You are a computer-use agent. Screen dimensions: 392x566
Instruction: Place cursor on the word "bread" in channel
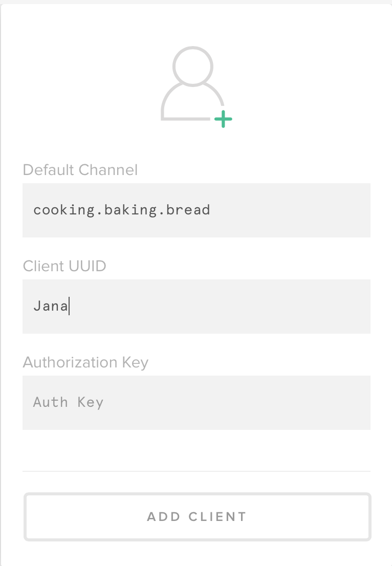188,210
